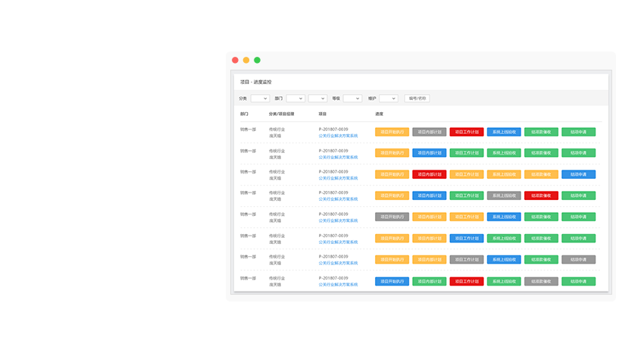Select the blue 项目工作计划 tag in sixth row
Viewport: 644px width, 350px height.
pos(466,238)
